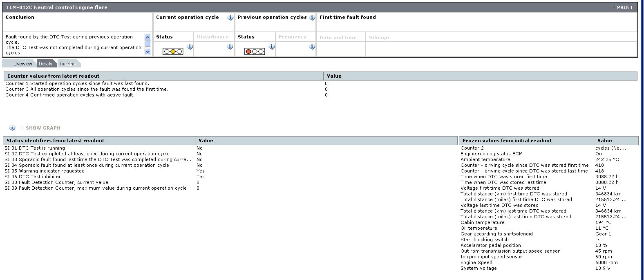This screenshot has width=644, height=280.
Task: Open info icon above red status indicator
Action: pyautogui.click(x=272, y=47)
